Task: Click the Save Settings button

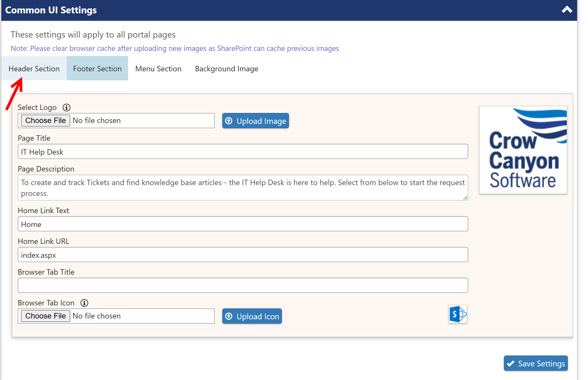Action: pos(537,363)
